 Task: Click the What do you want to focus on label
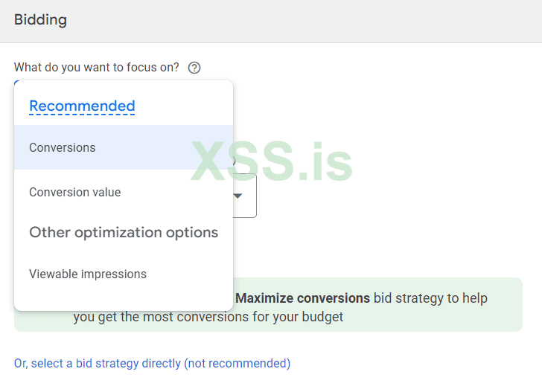click(x=97, y=68)
